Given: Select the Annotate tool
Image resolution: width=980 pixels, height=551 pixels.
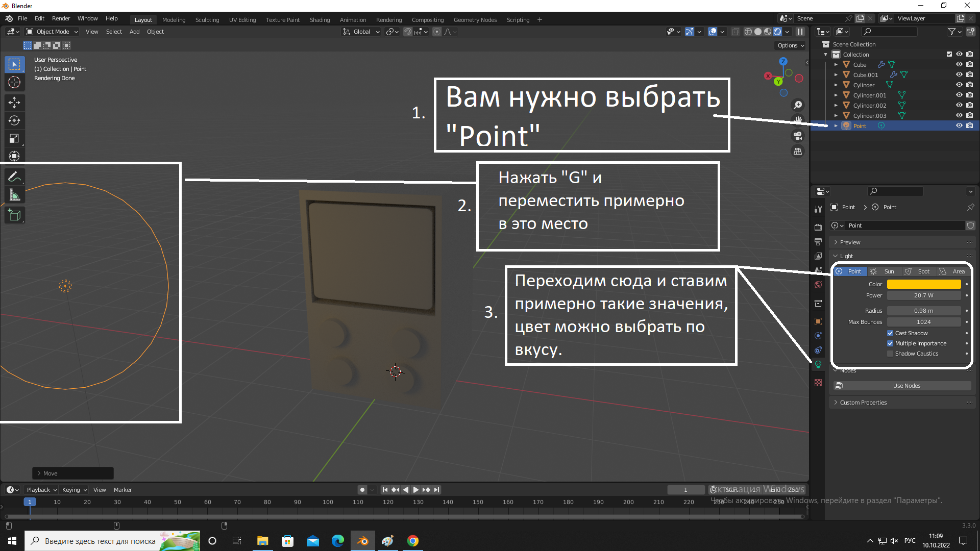Looking at the screenshot, I should pyautogui.click(x=14, y=177).
